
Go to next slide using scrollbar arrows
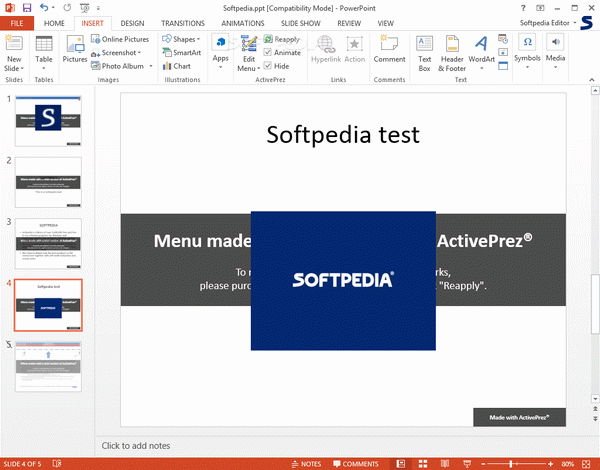pos(595,418)
